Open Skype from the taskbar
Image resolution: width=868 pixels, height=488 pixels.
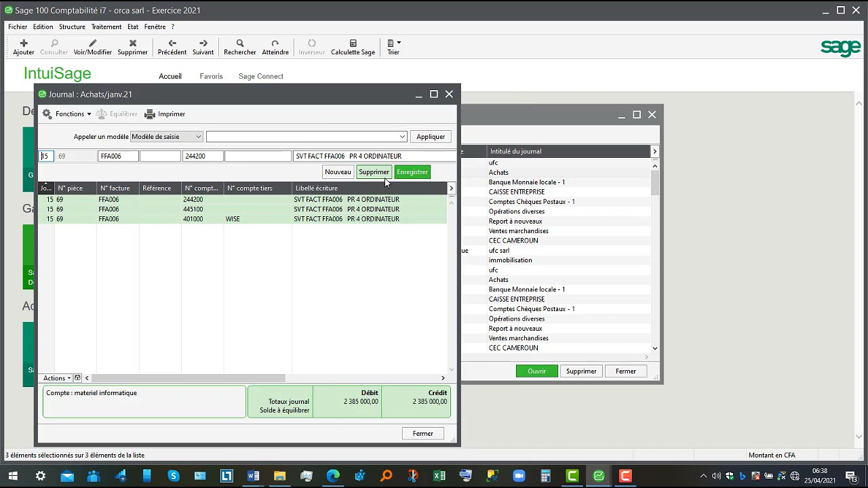pos(174,476)
